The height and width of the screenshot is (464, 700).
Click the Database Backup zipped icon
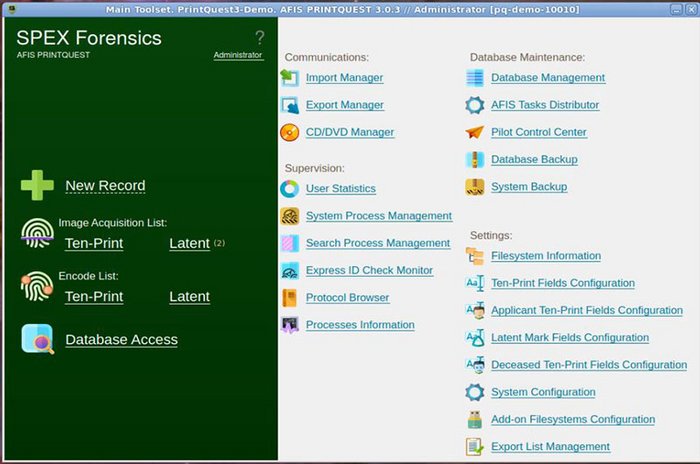[475, 159]
